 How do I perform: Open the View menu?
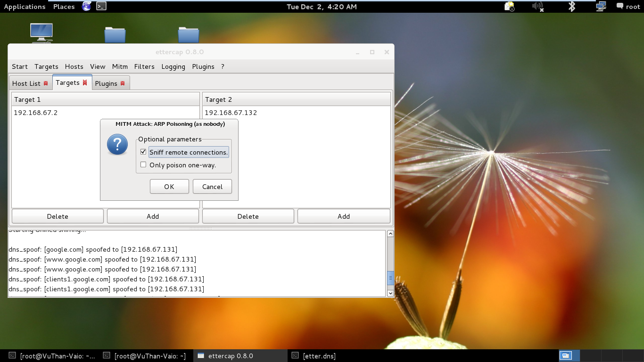coord(98,66)
